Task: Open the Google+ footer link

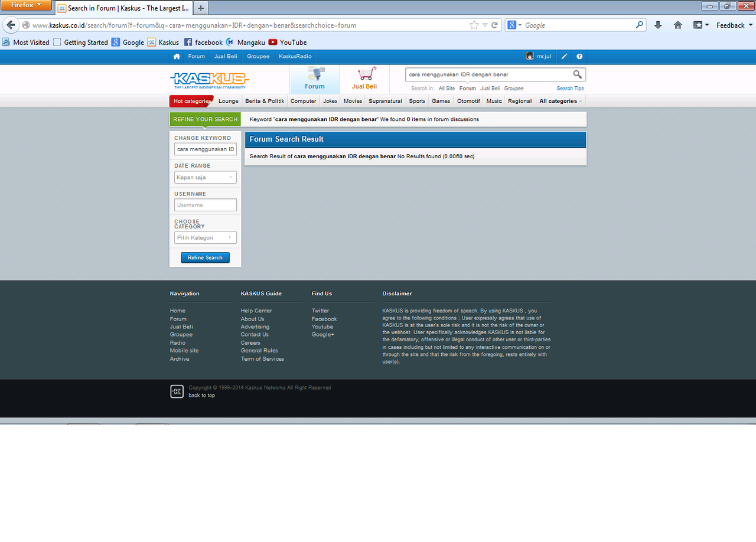Action: tap(323, 335)
